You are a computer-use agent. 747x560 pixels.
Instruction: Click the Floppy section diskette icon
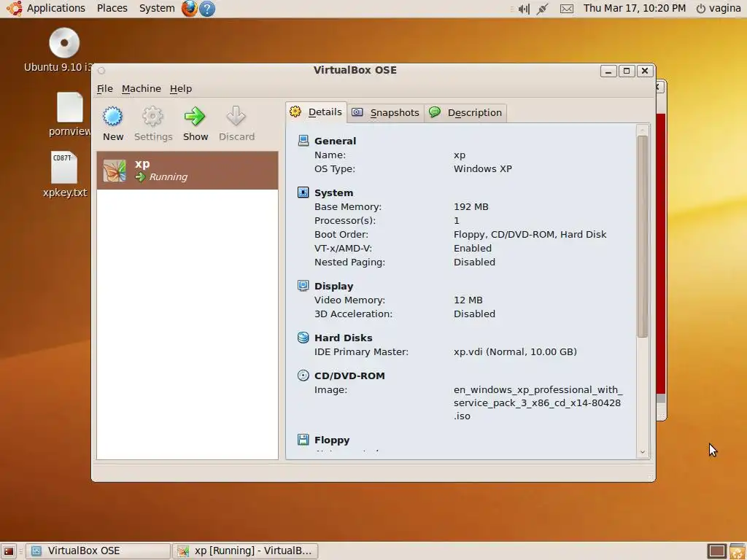point(303,440)
